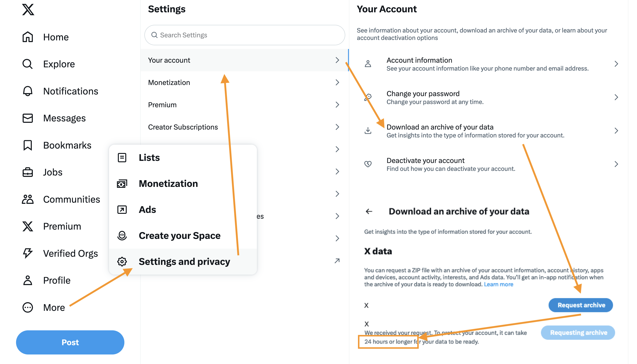Click Settings and privacy menu item
The width and height of the screenshot is (637, 364).
pyautogui.click(x=184, y=261)
